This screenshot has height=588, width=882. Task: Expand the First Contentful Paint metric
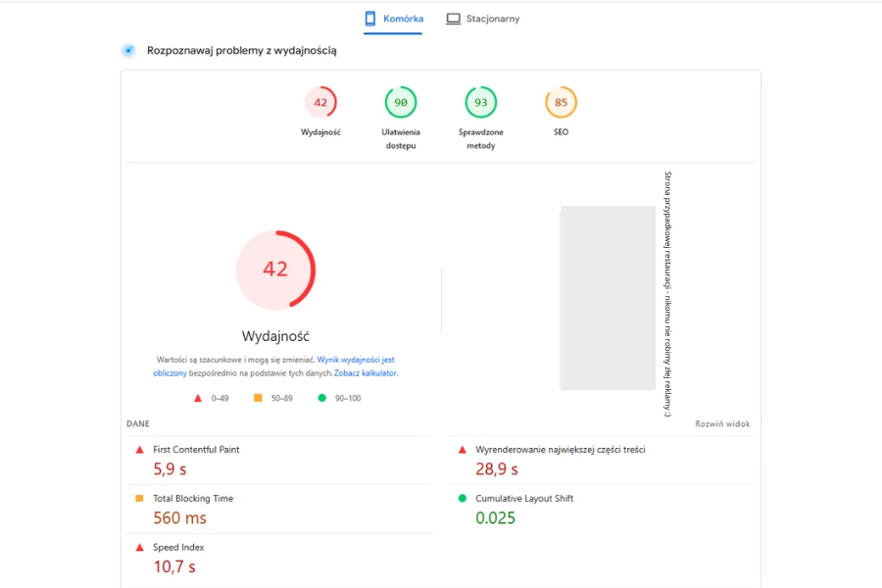point(196,450)
